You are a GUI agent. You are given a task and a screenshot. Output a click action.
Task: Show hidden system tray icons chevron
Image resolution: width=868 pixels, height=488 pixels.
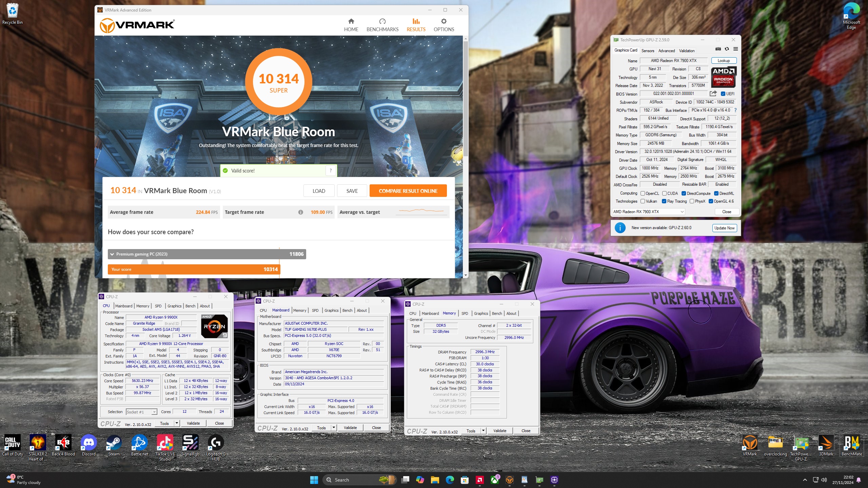coord(805,480)
